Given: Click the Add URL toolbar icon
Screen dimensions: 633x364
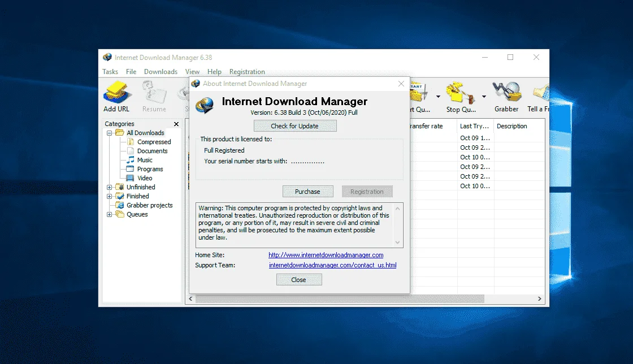Looking at the screenshot, I should click(116, 92).
